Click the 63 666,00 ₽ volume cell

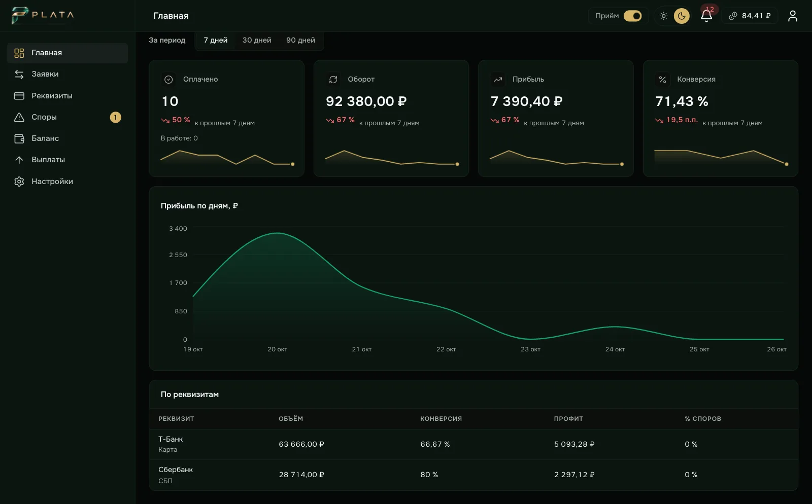301,444
